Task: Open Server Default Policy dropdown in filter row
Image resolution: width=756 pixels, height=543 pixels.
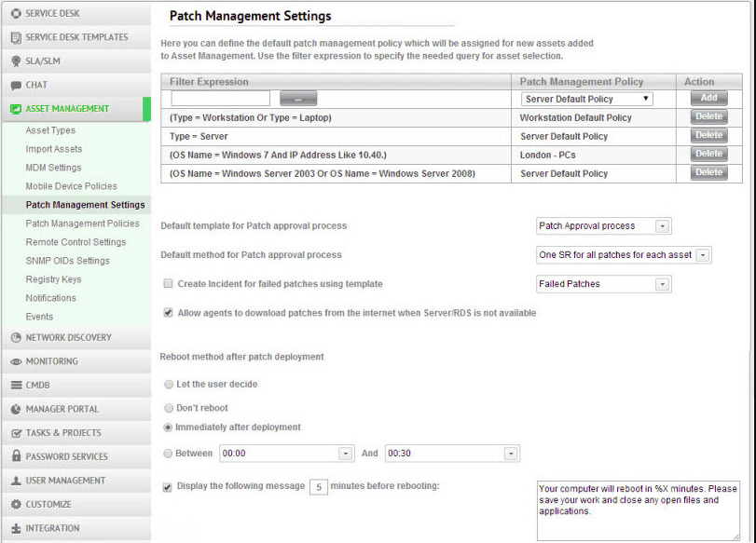Action: point(586,99)
